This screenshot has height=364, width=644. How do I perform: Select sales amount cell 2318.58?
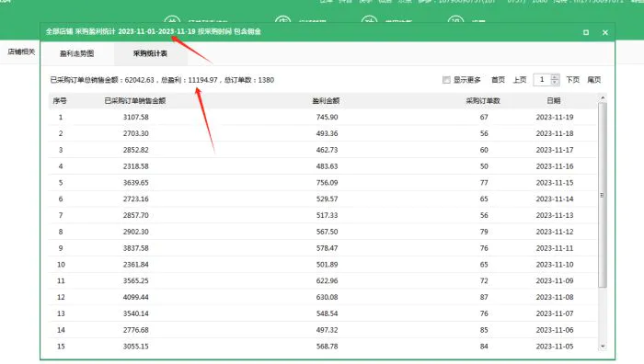point(135,166)
